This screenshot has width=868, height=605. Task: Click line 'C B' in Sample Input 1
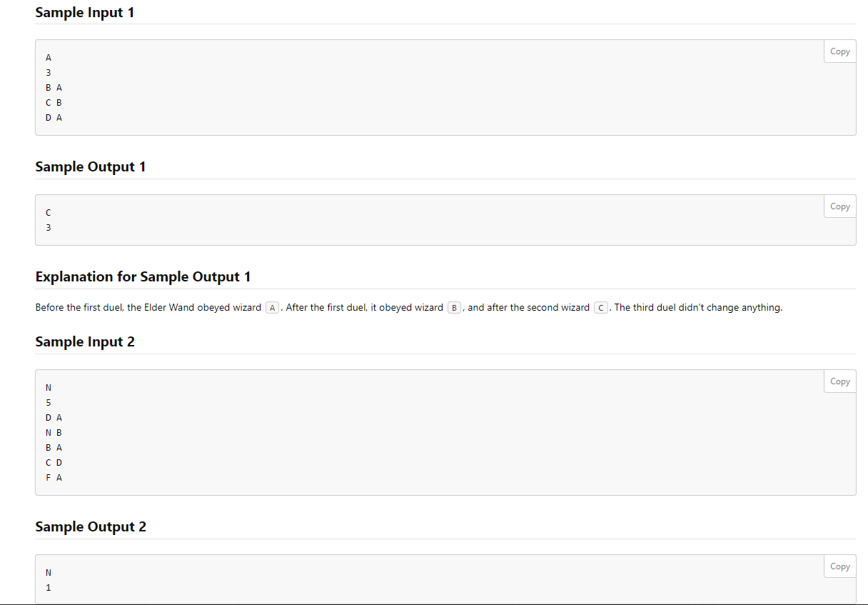(x=54, y=102)
